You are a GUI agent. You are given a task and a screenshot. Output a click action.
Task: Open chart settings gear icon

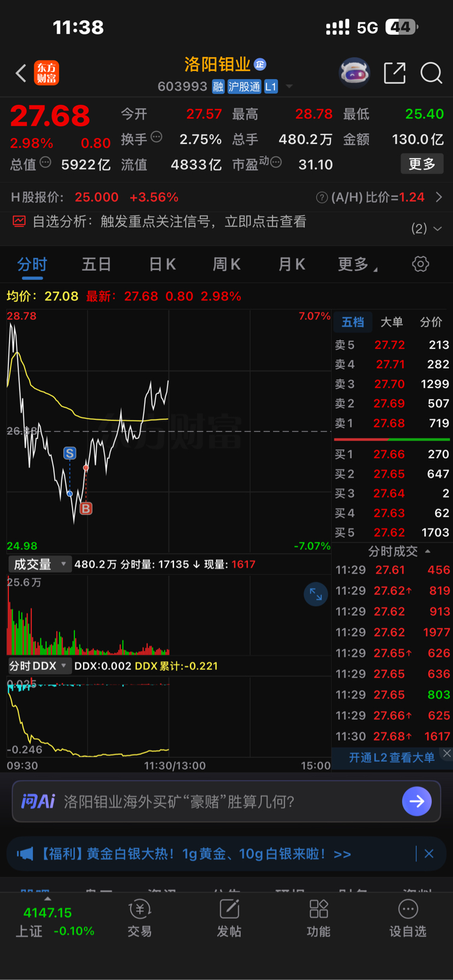421,264
